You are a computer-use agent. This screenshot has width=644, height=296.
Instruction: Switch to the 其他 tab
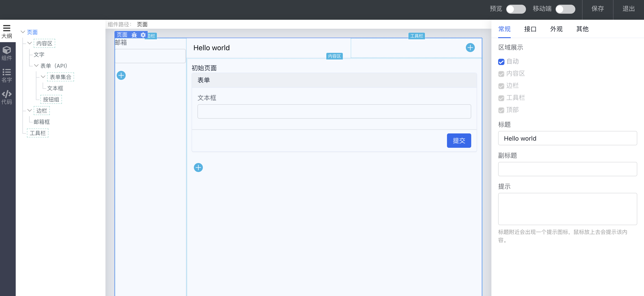pyautogui.click(x=582, y=29)
